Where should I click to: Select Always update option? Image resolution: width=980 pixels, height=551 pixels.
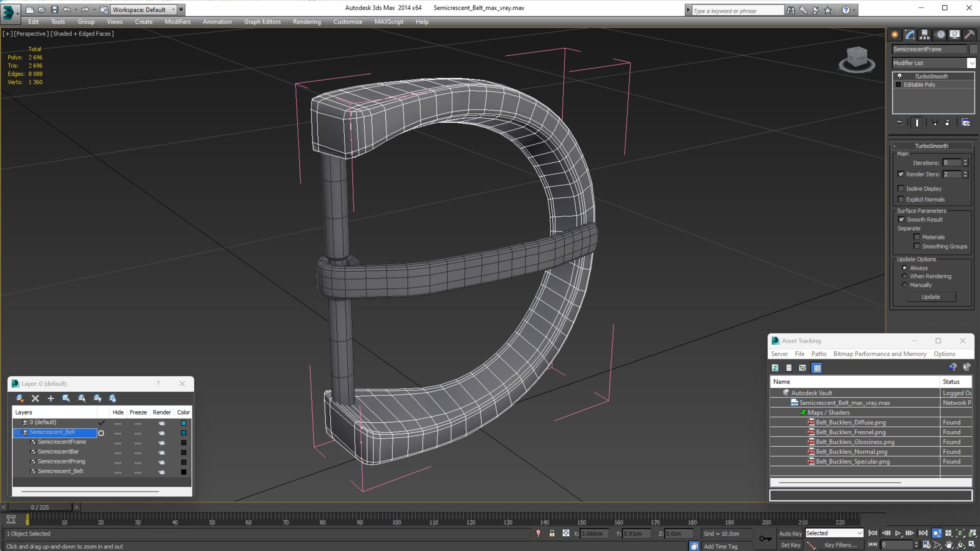[x=904, y=268]
